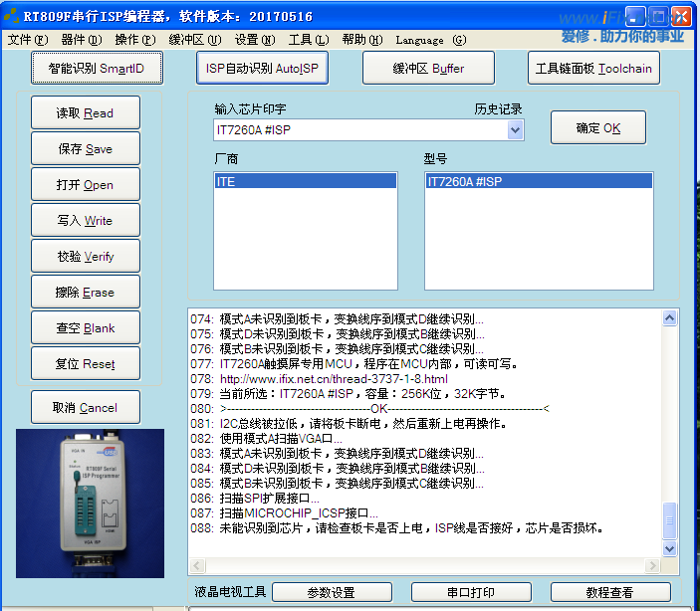Open the 工具链面板 Toolchain button
Image resolution: width=700 pixels, height=611 pixels.
(593, 68)
